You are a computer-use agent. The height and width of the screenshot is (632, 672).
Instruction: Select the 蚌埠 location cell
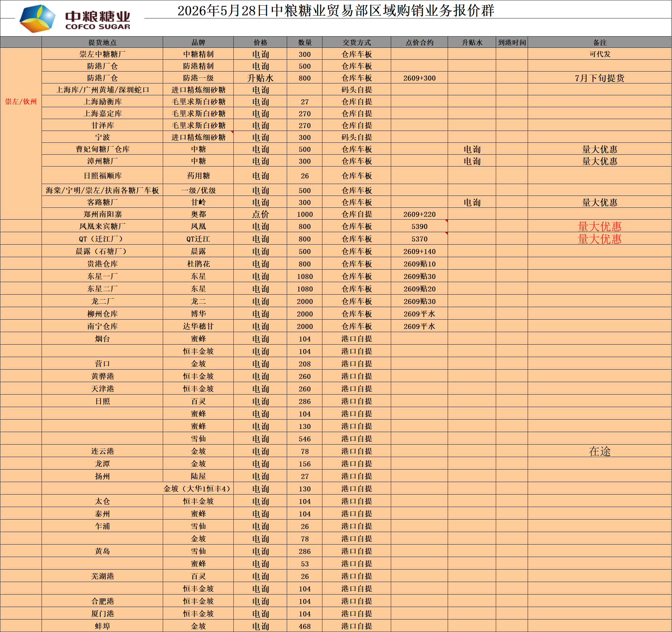tap(102, 626)
